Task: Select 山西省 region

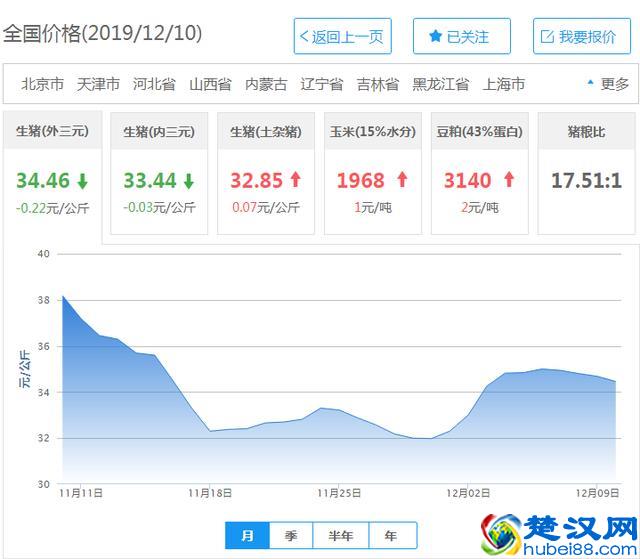Action: click(x=211, y=84)
